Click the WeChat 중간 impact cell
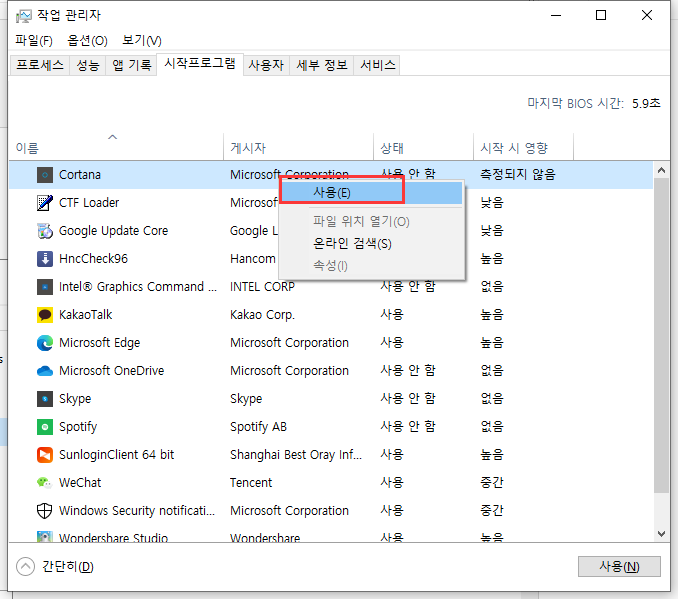The image size is (678, 599). point(492,483)
